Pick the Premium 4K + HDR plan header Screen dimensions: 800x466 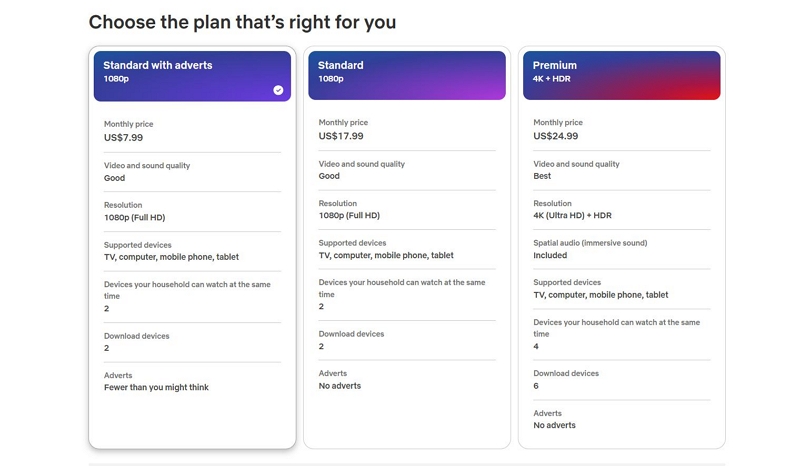[x=621, y=75]
